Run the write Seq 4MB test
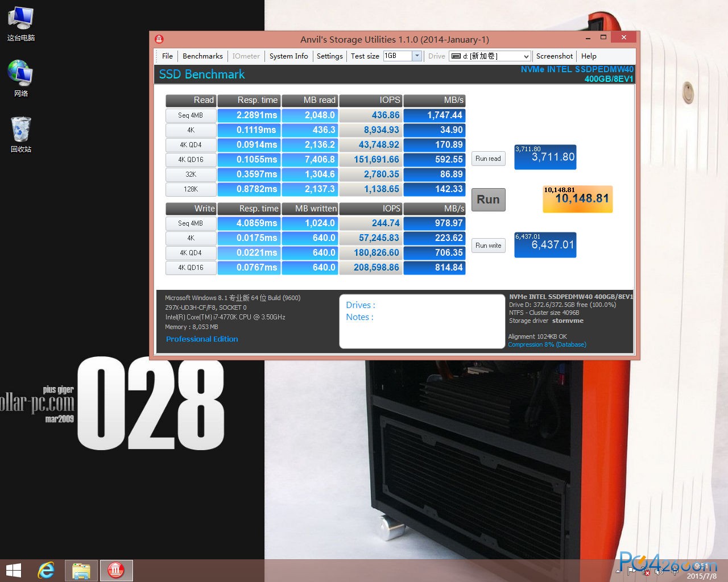Screen dimensions: 728x582 tap(191, 223)
